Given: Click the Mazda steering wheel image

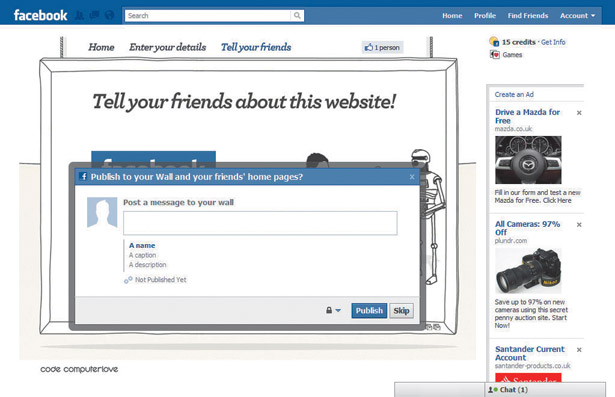Looking at the screenshot, I should point(528,160).
